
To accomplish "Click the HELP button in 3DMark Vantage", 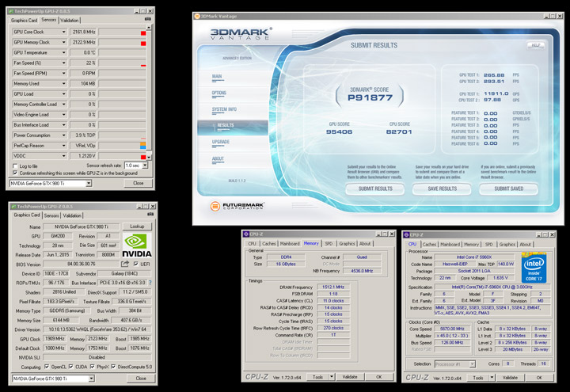I will pyautogui.click(x=536, y=45).
